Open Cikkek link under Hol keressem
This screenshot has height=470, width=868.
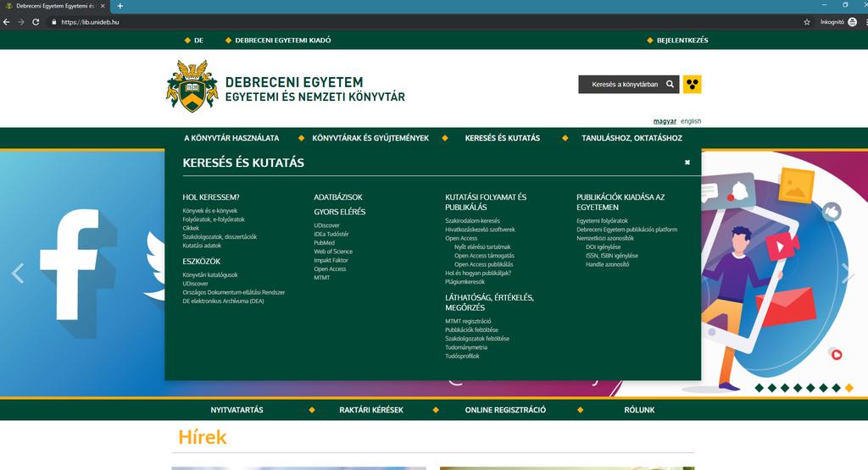pyautogui.click(x=191, y=229)
